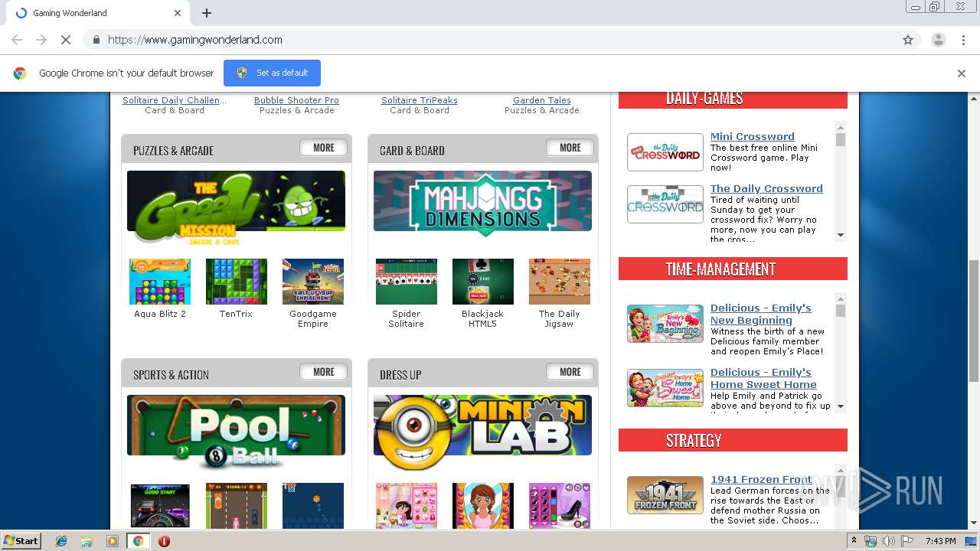The width and height of the screenshot is (980, 551).
Task: Click the main page vertical scrollbar thumb
Action: click(x=974, y=320)
